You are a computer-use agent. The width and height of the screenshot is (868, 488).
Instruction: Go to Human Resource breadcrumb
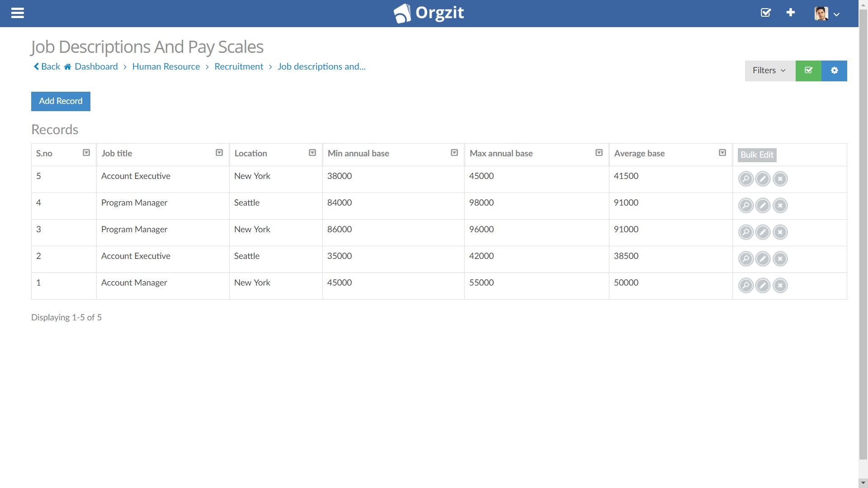(x=166, y=66)
